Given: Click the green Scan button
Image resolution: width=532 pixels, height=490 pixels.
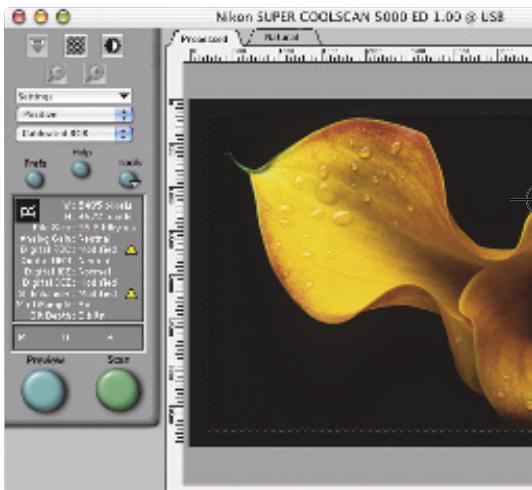Looking at the screenshot, I should coord(118,390).
